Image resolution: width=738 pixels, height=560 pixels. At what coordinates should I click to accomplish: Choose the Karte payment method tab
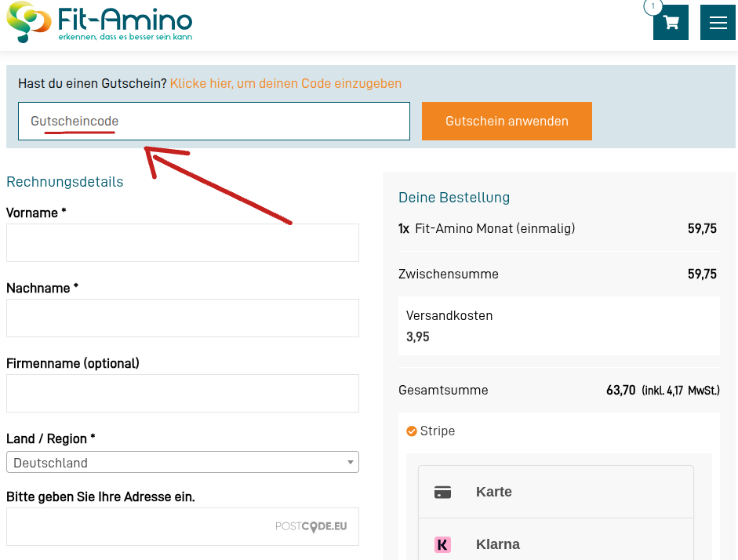(556, 493)
